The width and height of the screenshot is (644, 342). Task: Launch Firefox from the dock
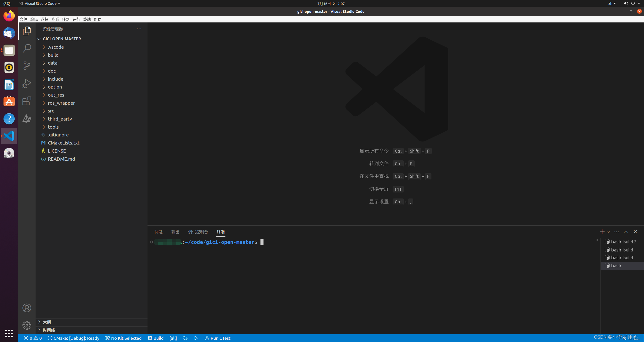[9, 16]
